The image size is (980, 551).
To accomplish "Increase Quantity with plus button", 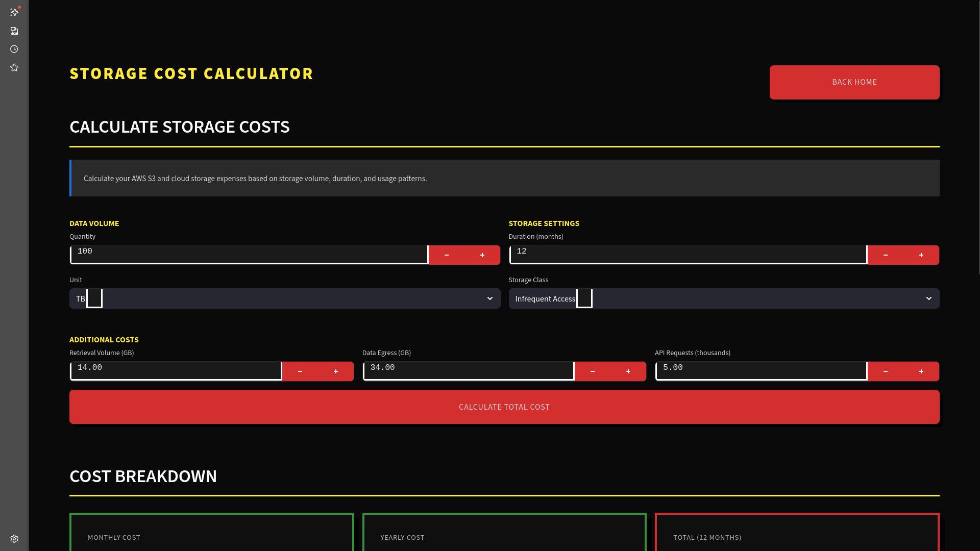I will click(x=482, y=255).
